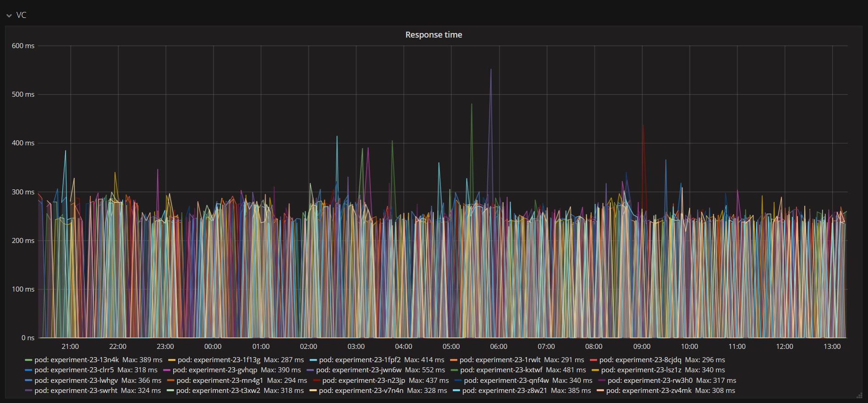Viewport: 868px width, 403px height.
Task: Toggle the experiment-23-8cjdq legend entry
Action: [640, 360]
